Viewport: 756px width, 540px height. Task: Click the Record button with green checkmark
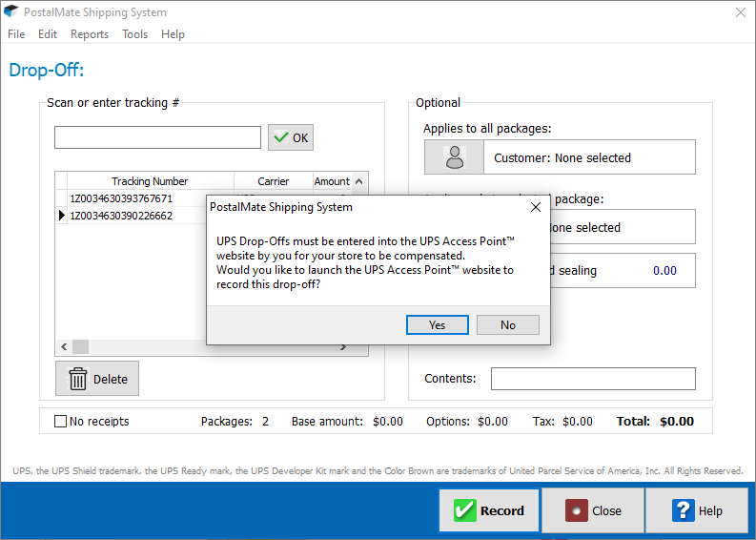[x=489, y=510]
